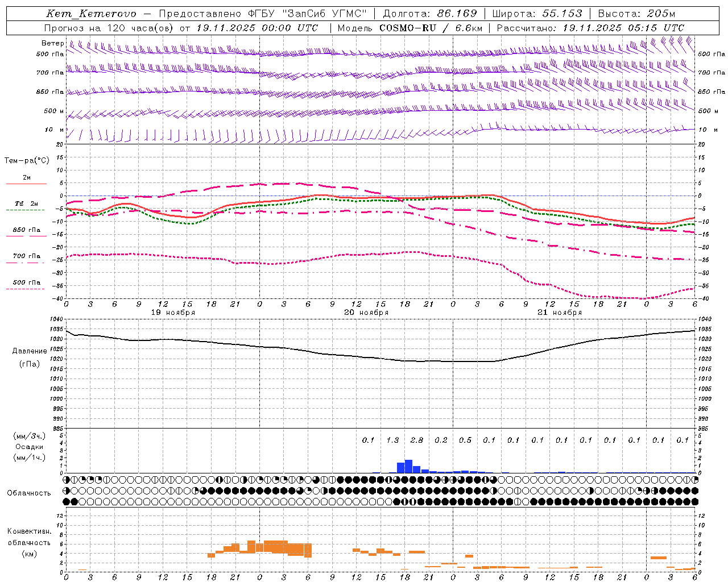Click '850 гПа' entry in temperature legend
This screenshot has width=728, height=582.
(27, 230)
